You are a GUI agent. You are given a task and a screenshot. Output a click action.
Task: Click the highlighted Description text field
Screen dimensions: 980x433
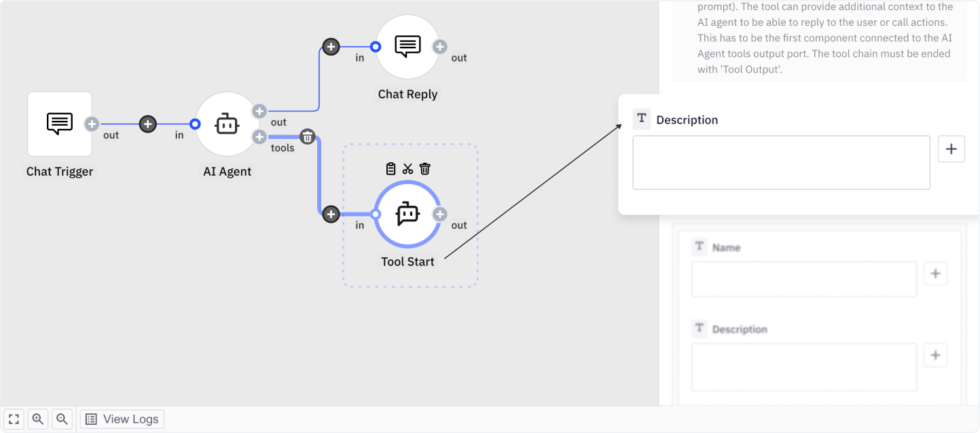[x=781, y=163]
